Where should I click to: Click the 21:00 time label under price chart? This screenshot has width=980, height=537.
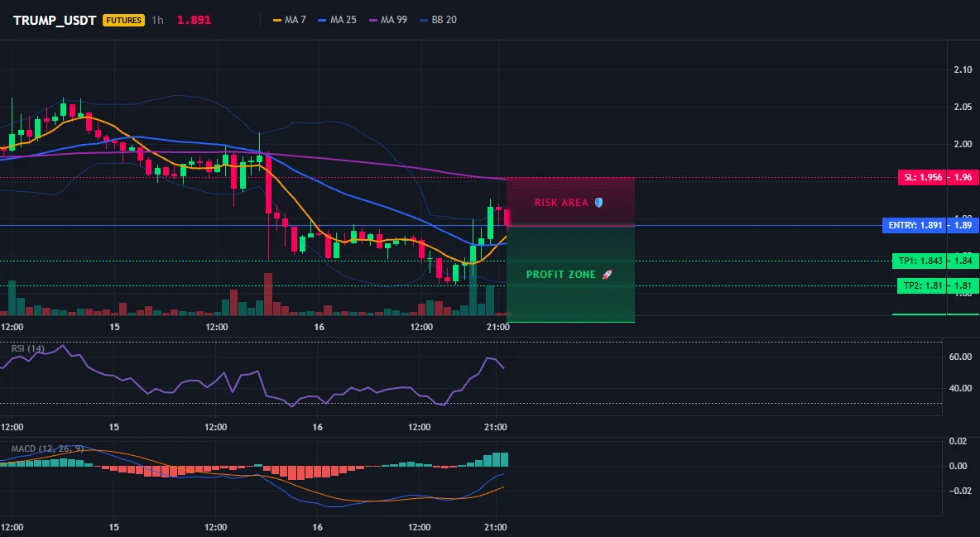pyautogui.click(x=497, y=327)
